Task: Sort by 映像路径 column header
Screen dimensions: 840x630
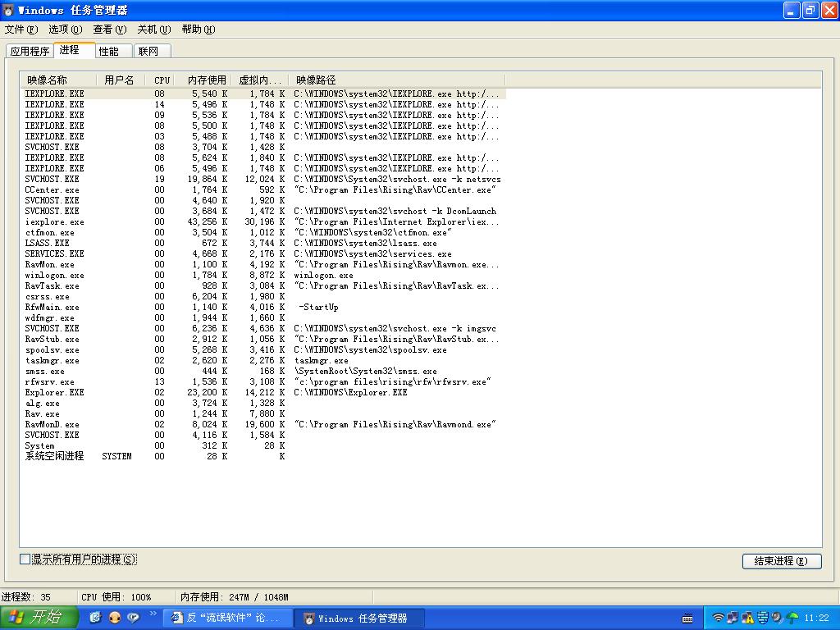Action: pyautogui.click(x=396, y=80)
